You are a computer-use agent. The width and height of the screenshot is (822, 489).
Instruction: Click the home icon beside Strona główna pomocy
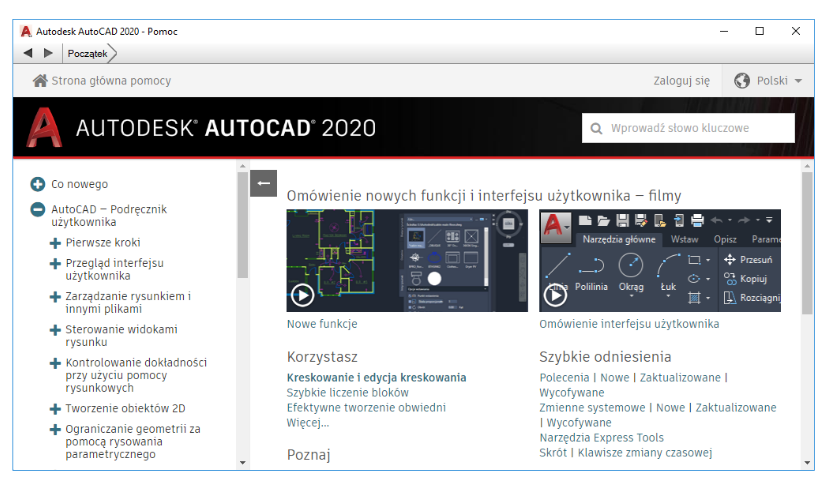point(40,81)
